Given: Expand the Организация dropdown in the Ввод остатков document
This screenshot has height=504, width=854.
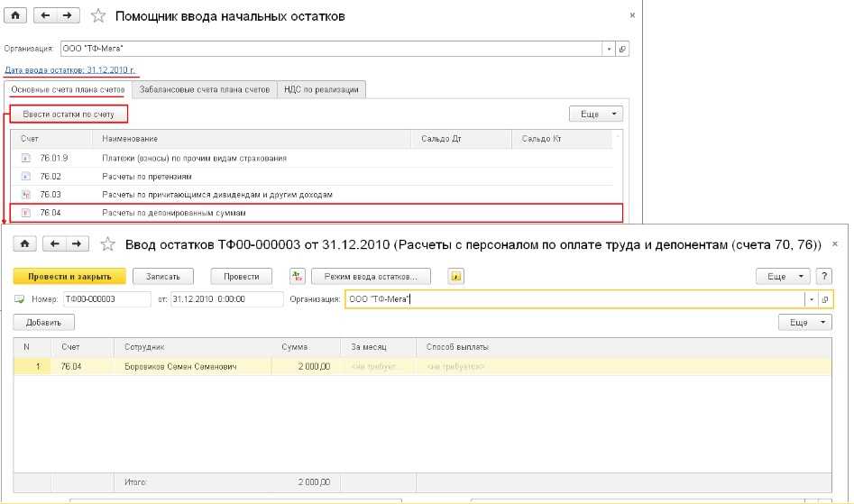Looking at the screenshot, I should (x=813, y=299).
